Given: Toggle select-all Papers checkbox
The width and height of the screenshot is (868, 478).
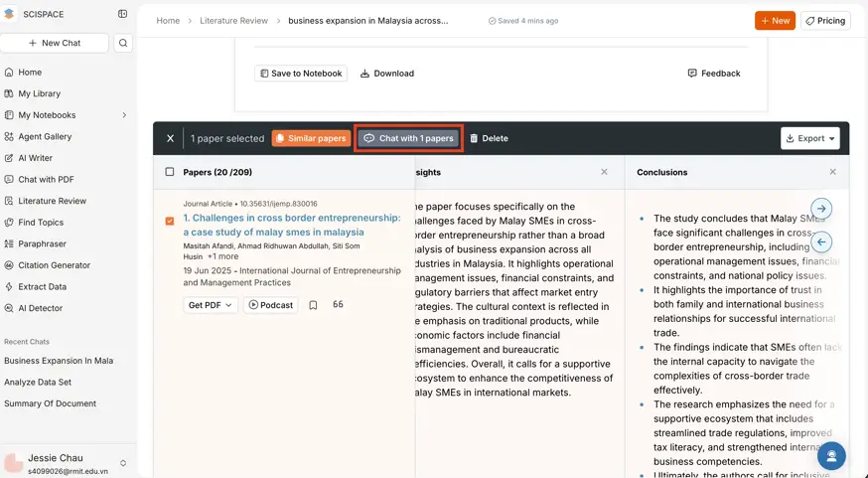Looking at the screenshot, I should (x=170, y=172).
